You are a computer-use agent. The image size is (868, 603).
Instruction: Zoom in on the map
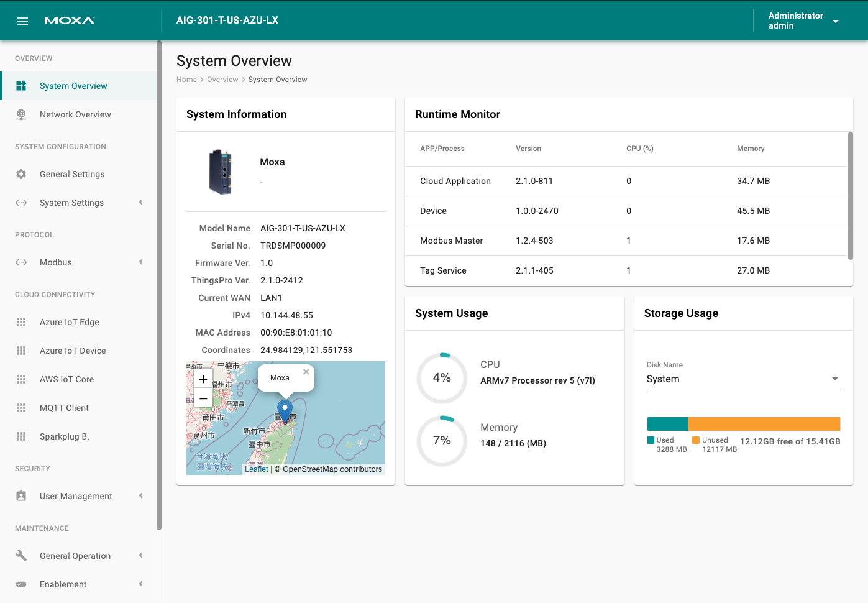[203, 379]
